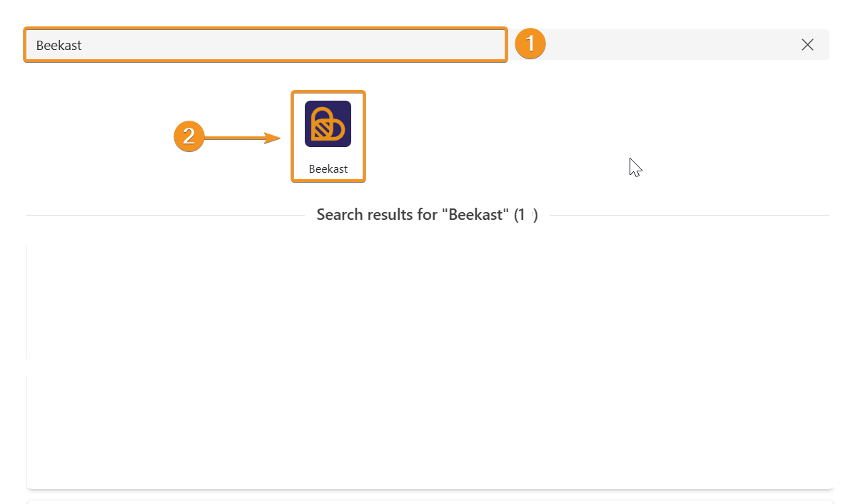Click the result count (1) in heading

pos(526,214)
